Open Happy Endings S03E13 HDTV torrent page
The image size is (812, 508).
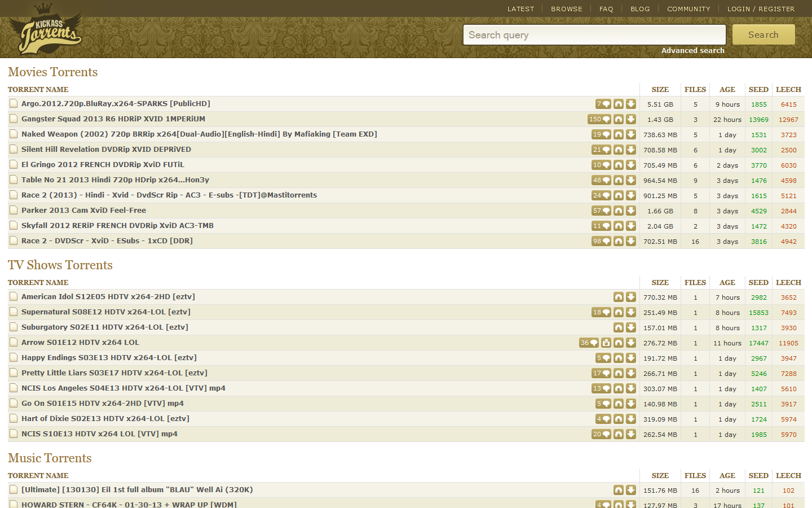(109, 358)
